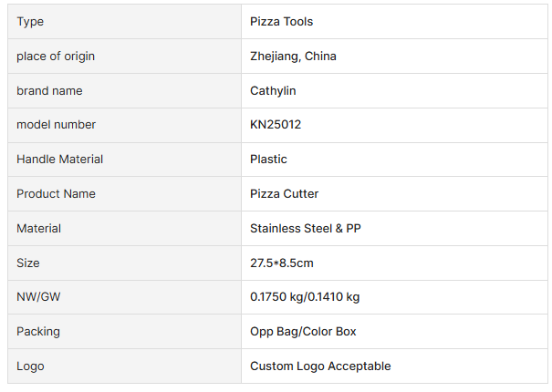Viewport: 552px width, 392px height.
Task: Click the "NW/GW" label cell
Action: click(36, 297)
